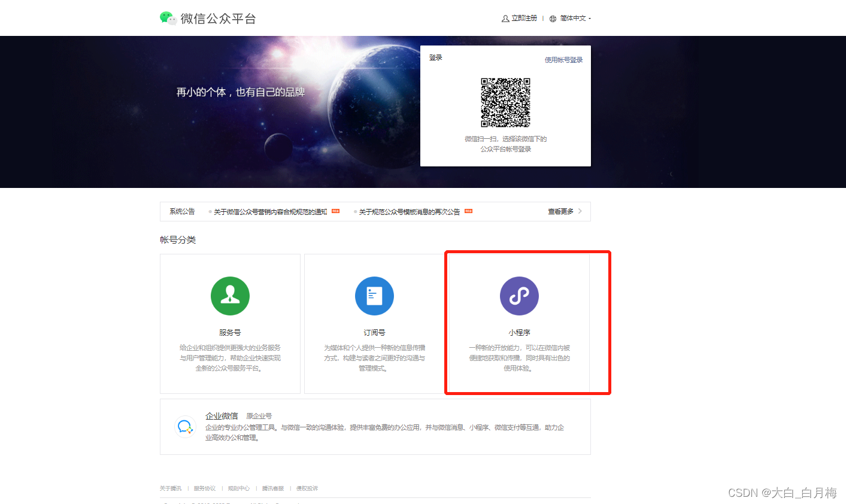Click the 企业微信 description paragraph

384,432
